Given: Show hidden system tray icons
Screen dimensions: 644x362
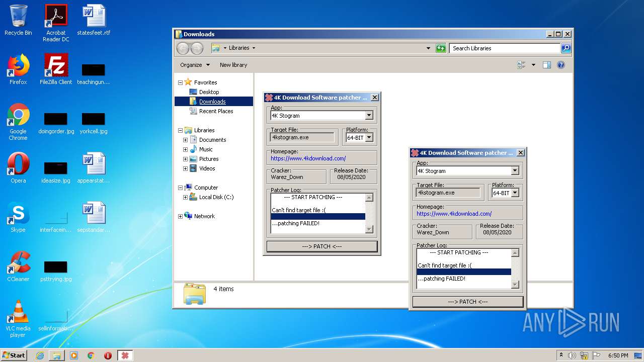Looking at the screenshot, I should (561, 355).
